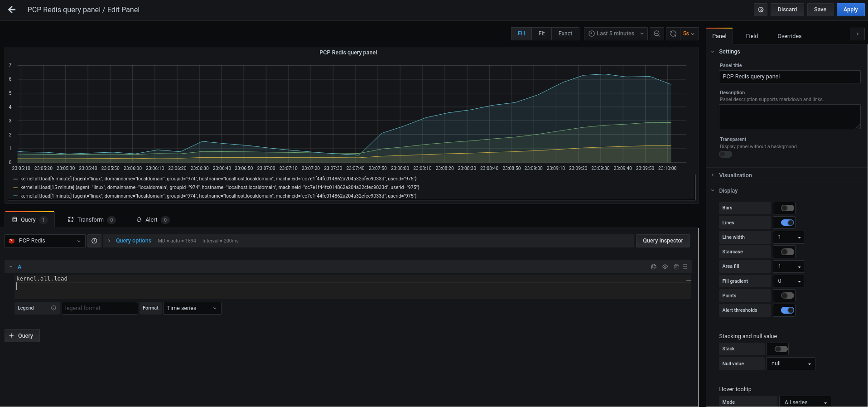
Task: Toggle the Lines display switch
Action: click(787, 223)
